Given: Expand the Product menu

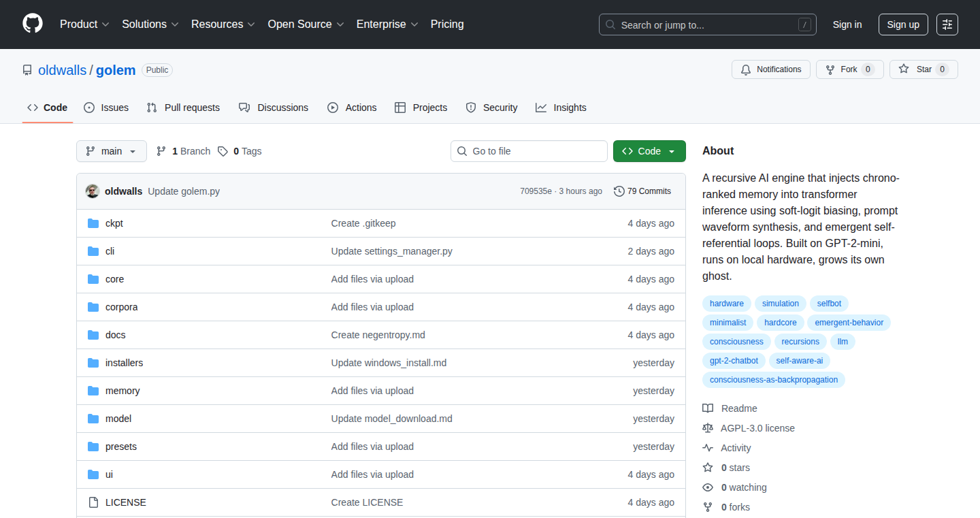Looking at the screenshot, I should tap(84, 24).
